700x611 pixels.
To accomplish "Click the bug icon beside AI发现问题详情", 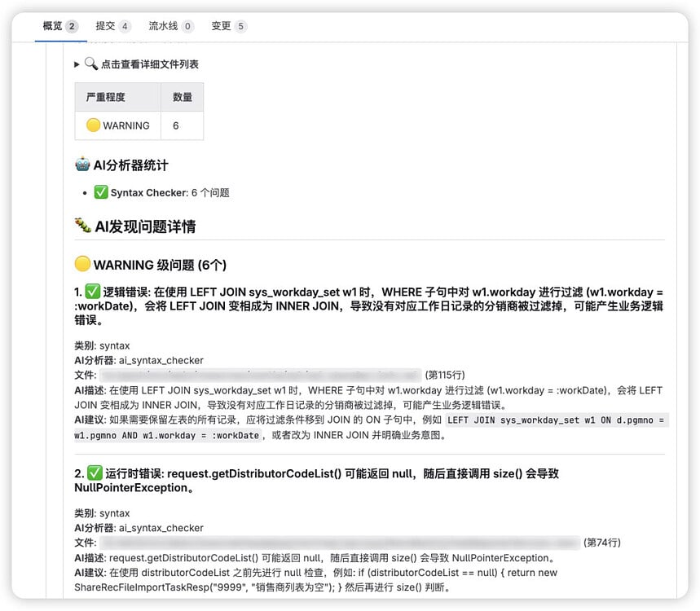I will [x=82, y=226].
